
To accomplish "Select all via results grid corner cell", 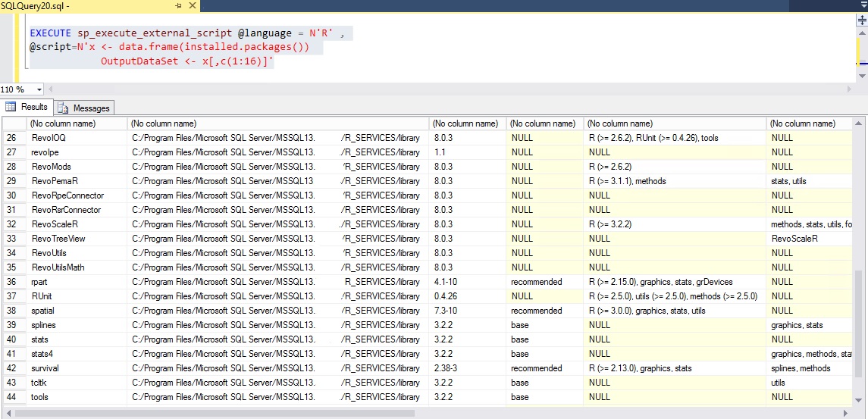I will pos(13,124).
